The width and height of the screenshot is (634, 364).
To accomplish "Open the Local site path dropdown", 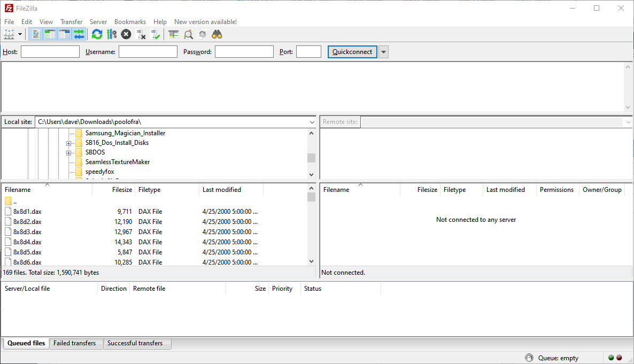I will tap(312, 122).
